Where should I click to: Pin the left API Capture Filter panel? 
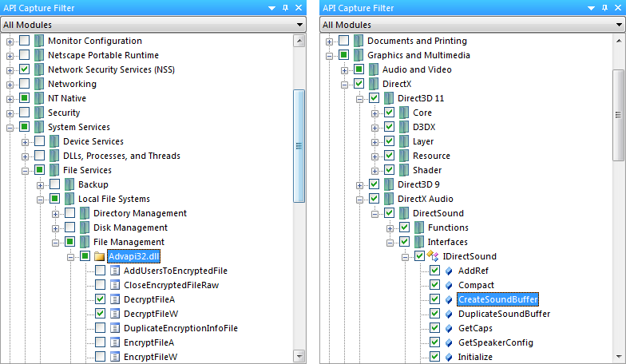pos(285,8)
